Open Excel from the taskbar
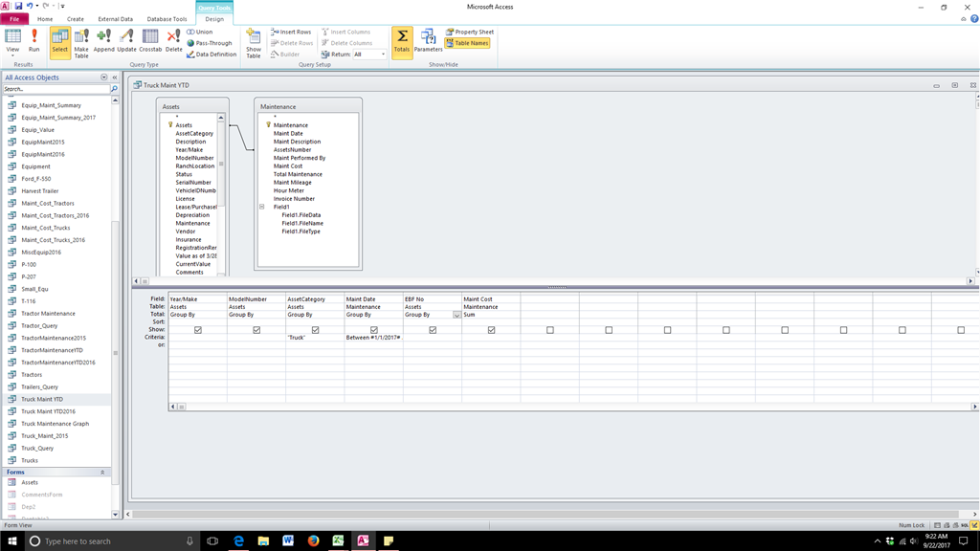The height and width of the screenshot is (551, 980). click(338, 541)
